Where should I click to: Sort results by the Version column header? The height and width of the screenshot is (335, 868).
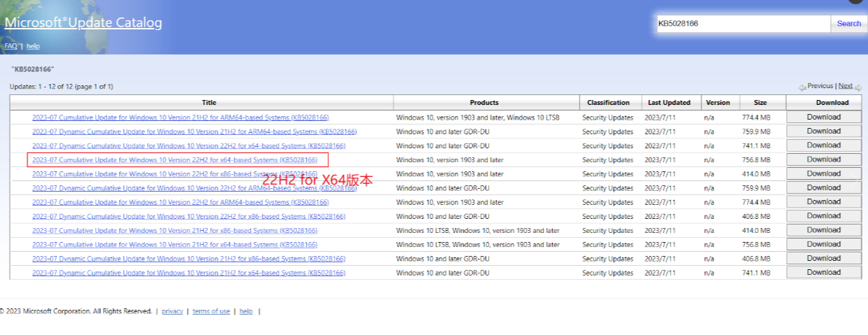tap(717, 103)
